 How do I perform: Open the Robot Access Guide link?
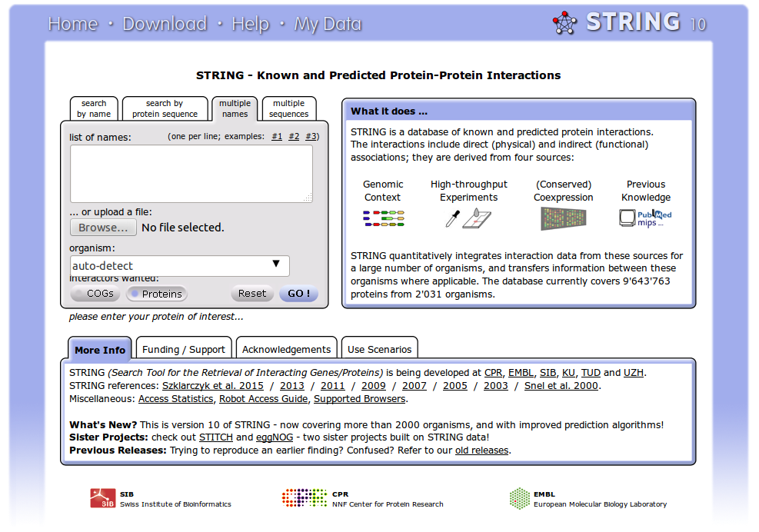[263, 399]
